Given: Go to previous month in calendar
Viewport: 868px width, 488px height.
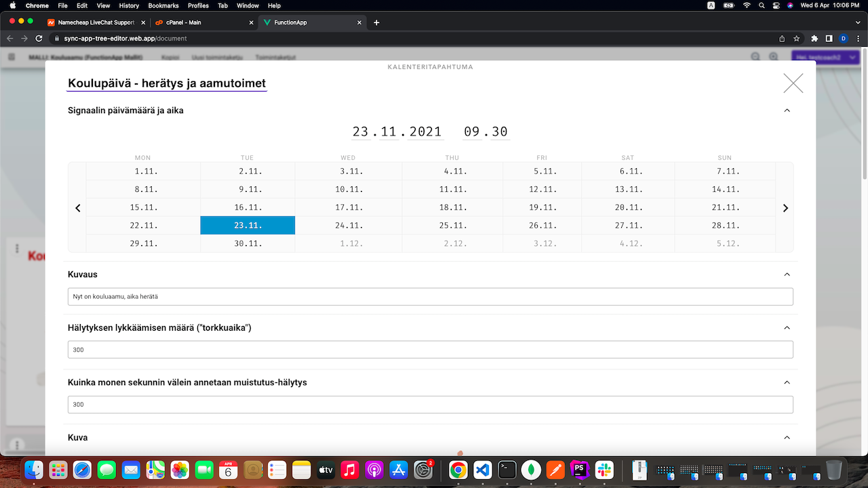Looking at the screenshot, I should tap(78, 208).
